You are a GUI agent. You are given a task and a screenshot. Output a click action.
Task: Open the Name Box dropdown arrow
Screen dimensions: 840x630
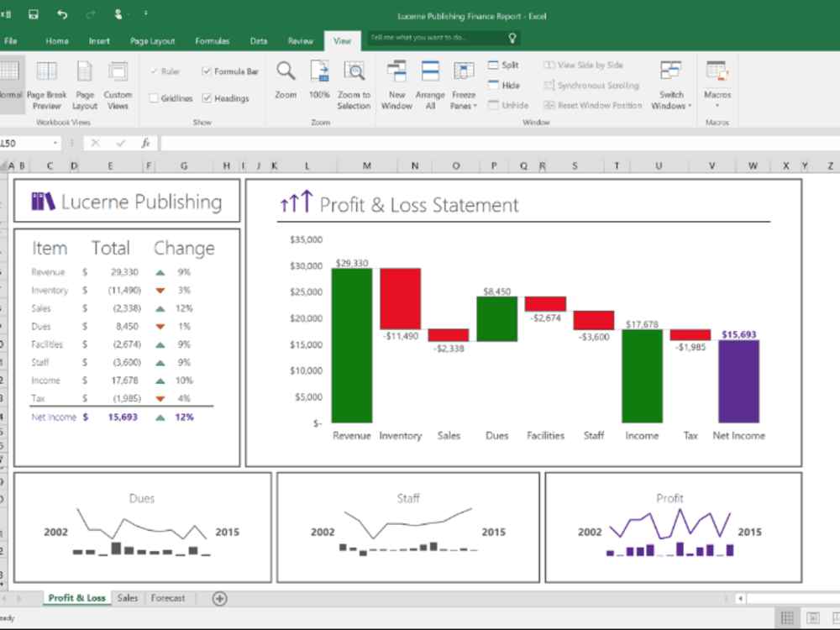(55, 143)
